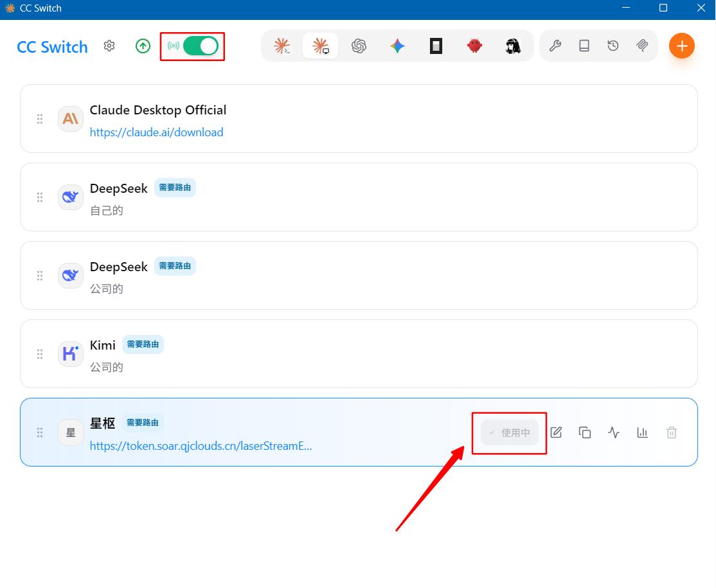Switch to the OpenAI Codex app tab
Viewport: 716px width, 588px height.
pyautogui.click(x=359, y=46)
